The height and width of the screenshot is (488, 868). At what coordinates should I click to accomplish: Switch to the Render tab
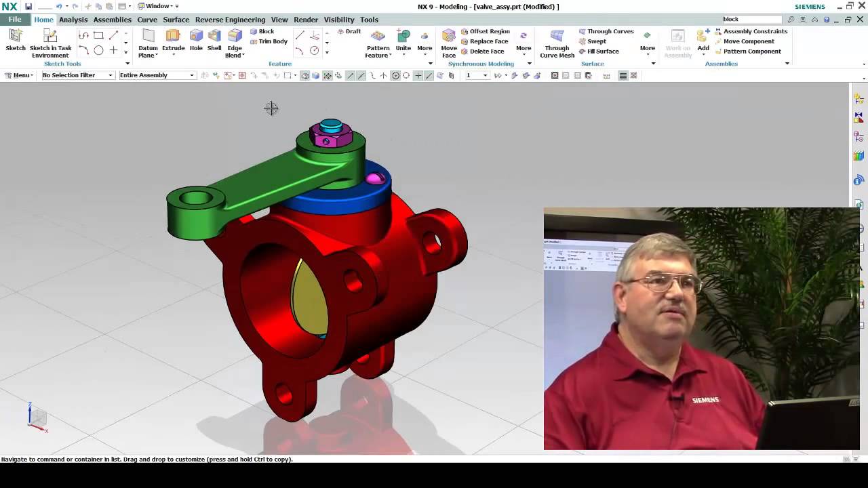(x=306, y=20)
